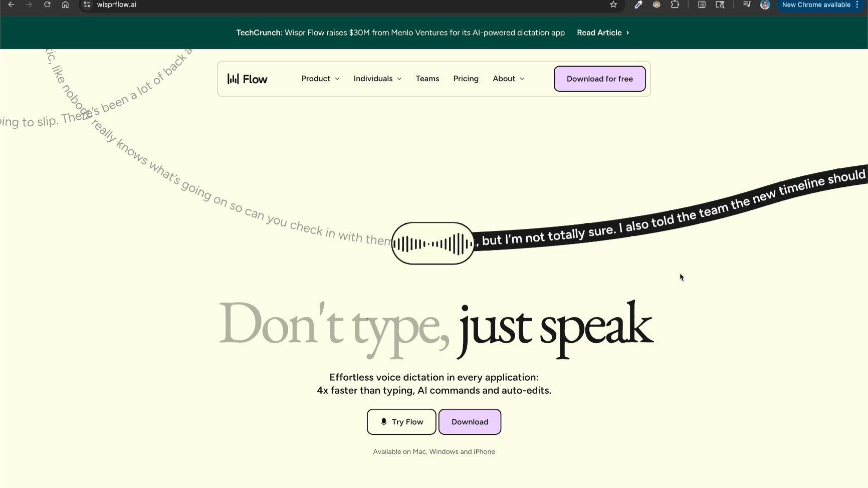View site information for wisprflow.ai
This screenshot has height=488, width=868.
87,5
